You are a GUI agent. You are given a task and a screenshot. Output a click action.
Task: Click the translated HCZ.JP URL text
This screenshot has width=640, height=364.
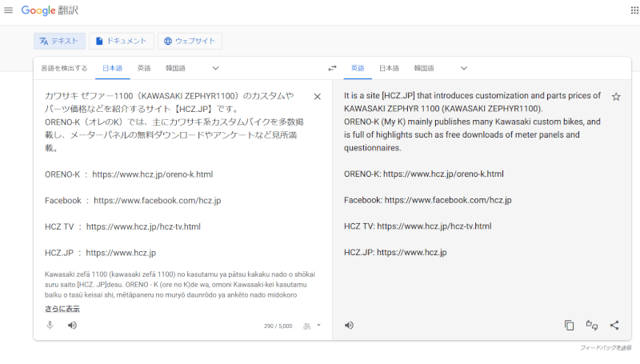tap(411, 252)
